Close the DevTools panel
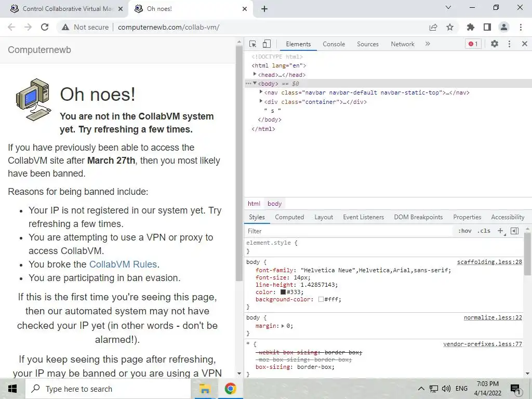Screen dimensions: 532x399 click(x=525, y=44)
